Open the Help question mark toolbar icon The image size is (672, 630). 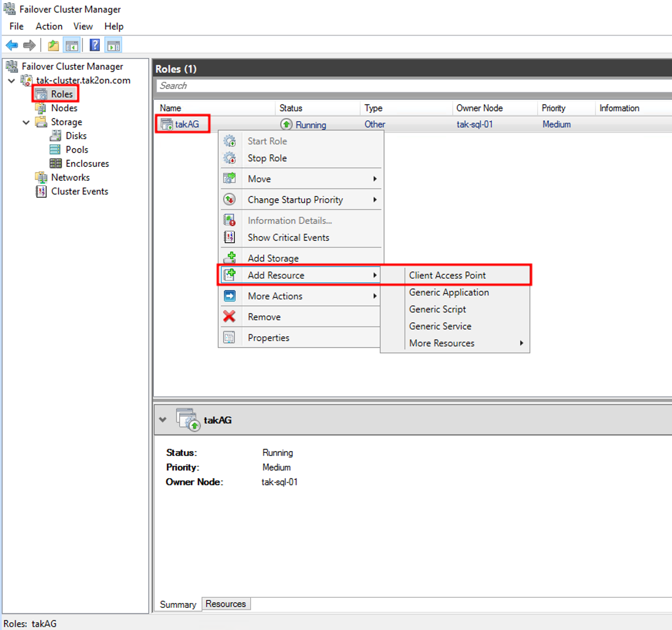tap(95, 45)
